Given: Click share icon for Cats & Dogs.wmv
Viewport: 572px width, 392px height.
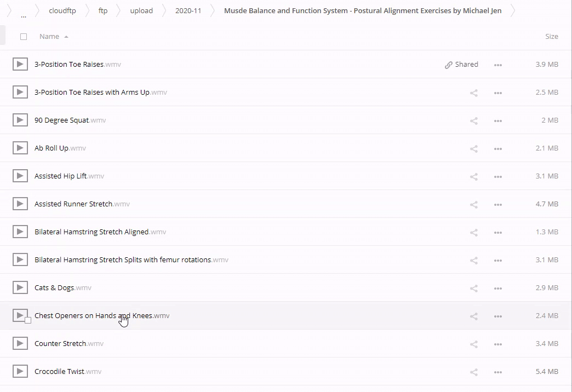Looking at the screenshot, I should tap(474, 288).
